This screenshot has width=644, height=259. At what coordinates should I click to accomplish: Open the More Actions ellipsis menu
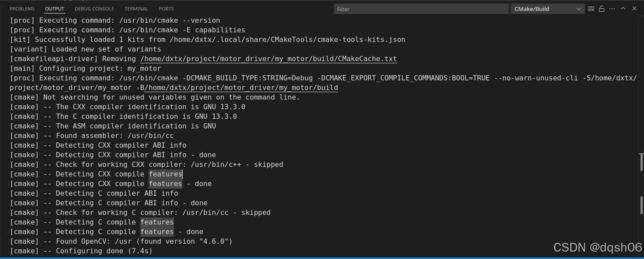coord(612,8)
